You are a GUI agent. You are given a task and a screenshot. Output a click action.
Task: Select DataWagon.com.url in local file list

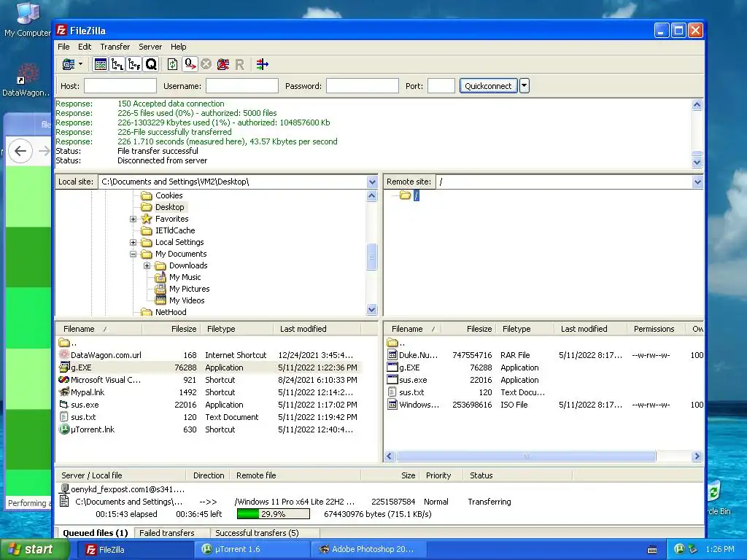tap(106, 355)
